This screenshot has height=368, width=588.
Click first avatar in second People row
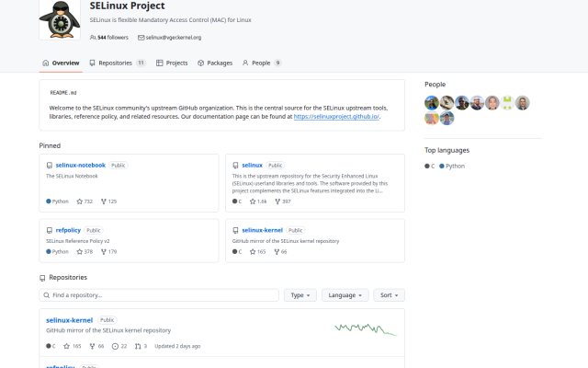pyautogui.click(x=432, y=118)
